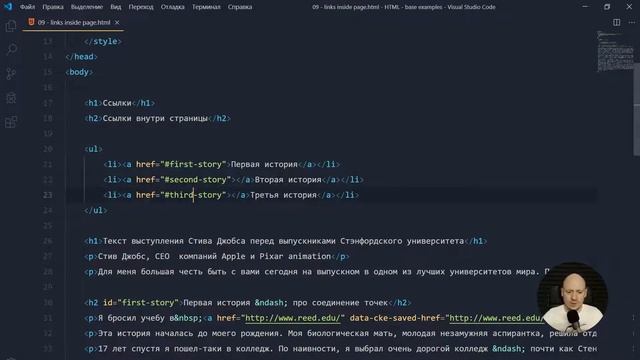Click the http://www.reed.edu/ href link

pyautogui.click(x=292, y=318)
